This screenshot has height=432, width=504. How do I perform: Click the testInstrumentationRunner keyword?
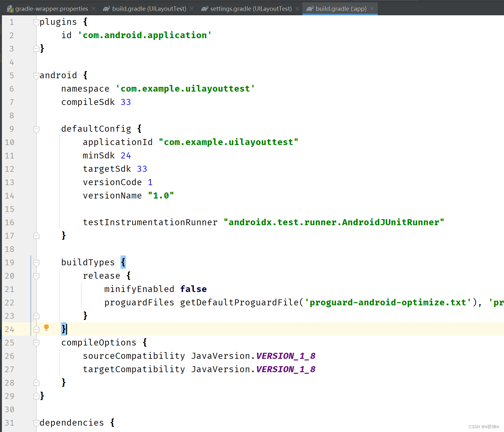[x=150, y=222]
